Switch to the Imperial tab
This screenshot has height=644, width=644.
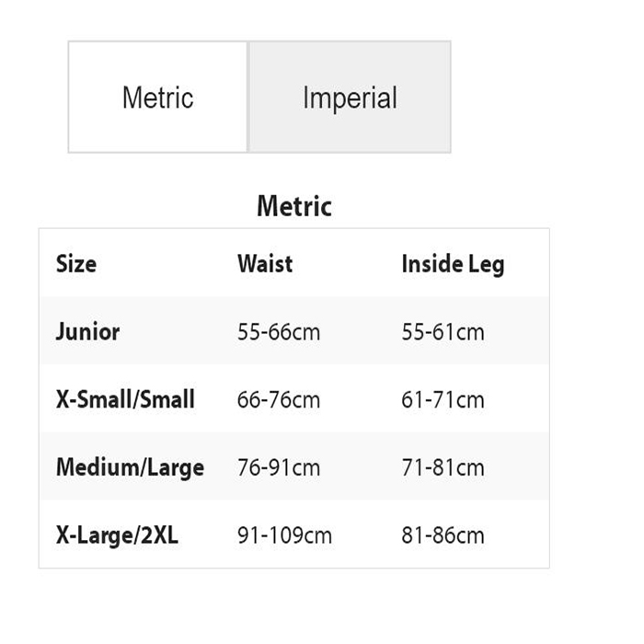click(350, 98)
